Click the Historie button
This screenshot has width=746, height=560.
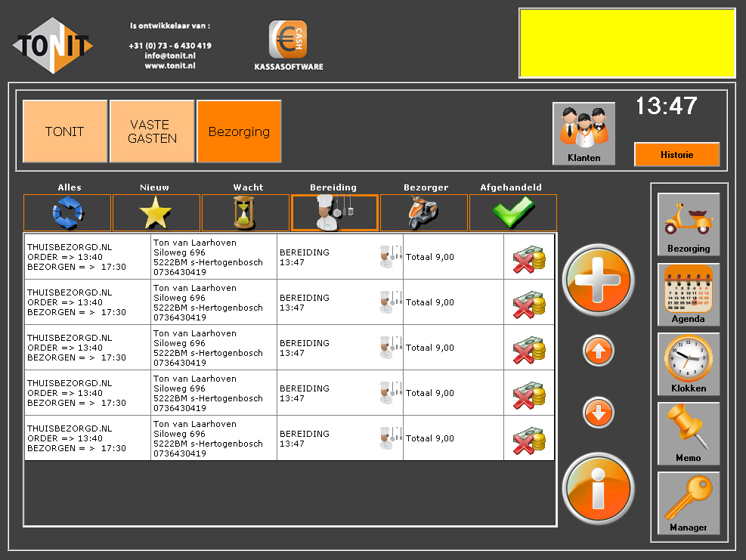[x=676, y=154]
